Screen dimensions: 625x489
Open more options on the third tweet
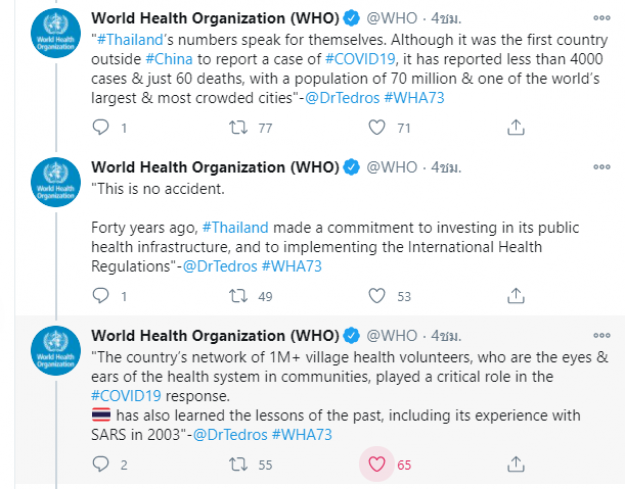(x=601, y=336)
